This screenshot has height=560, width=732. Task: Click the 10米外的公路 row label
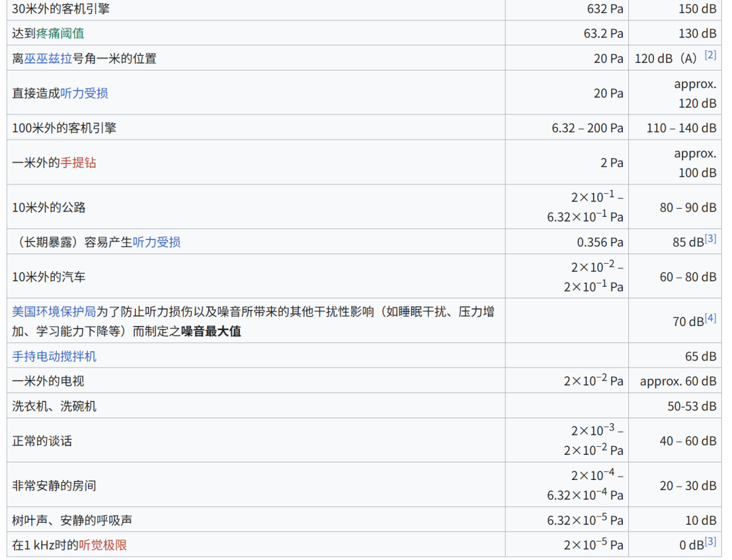coord(49,207)
